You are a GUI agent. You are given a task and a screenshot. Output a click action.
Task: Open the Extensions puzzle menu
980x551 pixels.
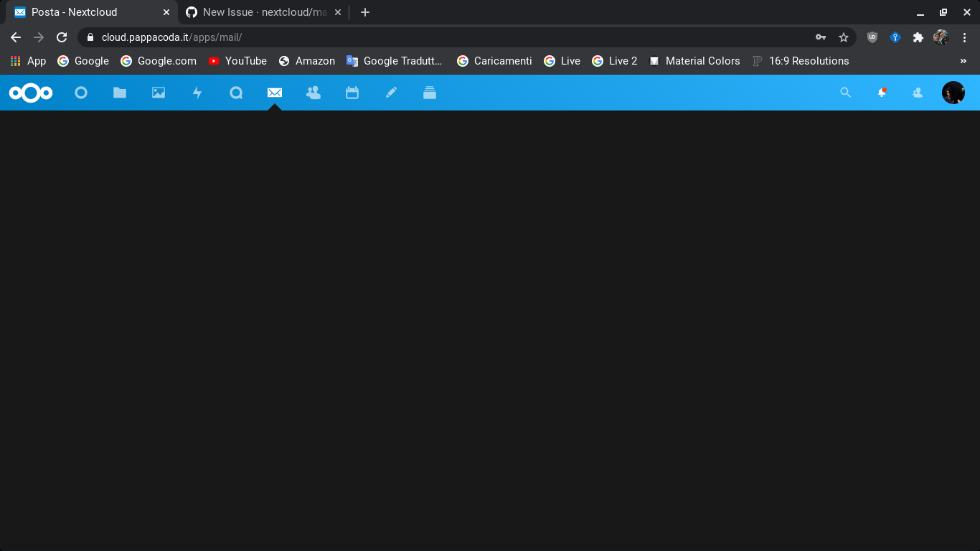click(x=918, y=37)
